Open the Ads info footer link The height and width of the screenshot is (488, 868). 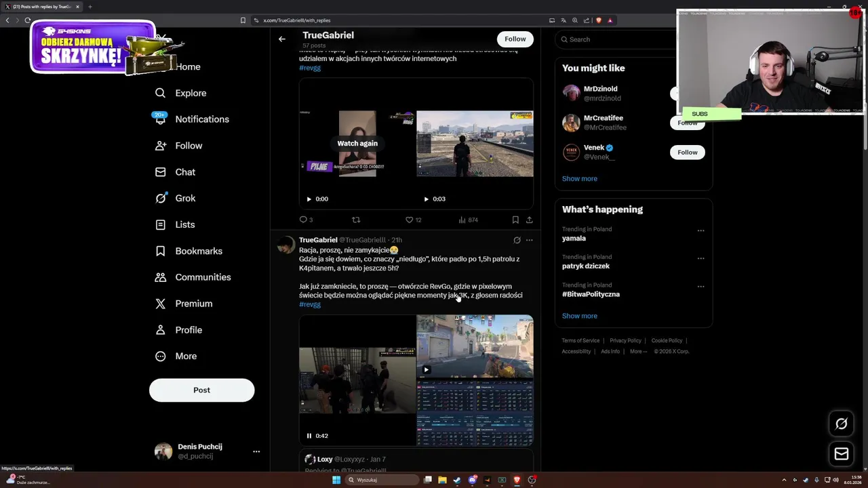(610, 352)
